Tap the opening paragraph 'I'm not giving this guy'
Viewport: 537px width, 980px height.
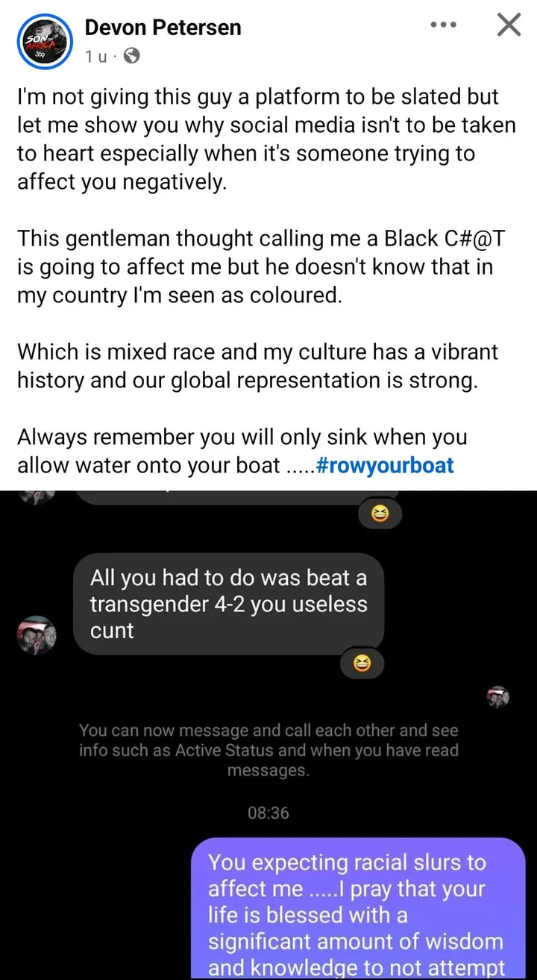[266, 140]
